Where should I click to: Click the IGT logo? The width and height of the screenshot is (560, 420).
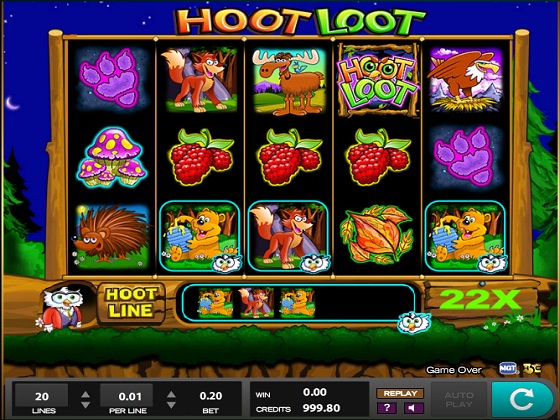click(508, 368)
